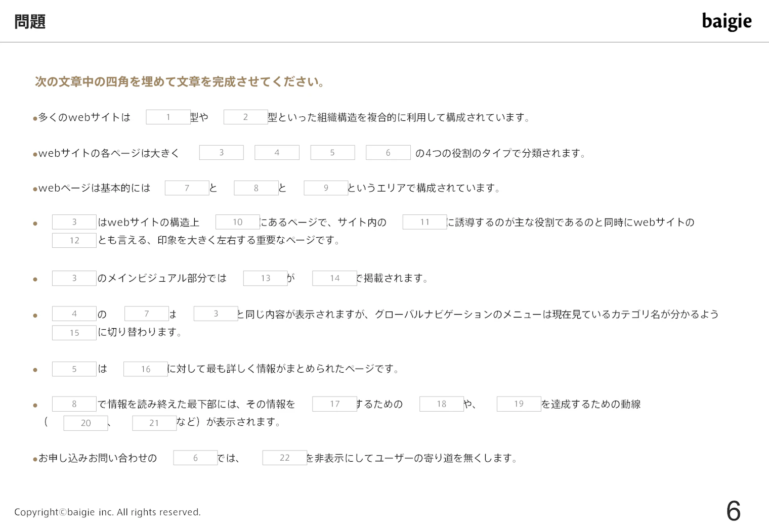Click blank box 2 before 型といった組織構造
This screenshot has height=532, width=769.
245,117
